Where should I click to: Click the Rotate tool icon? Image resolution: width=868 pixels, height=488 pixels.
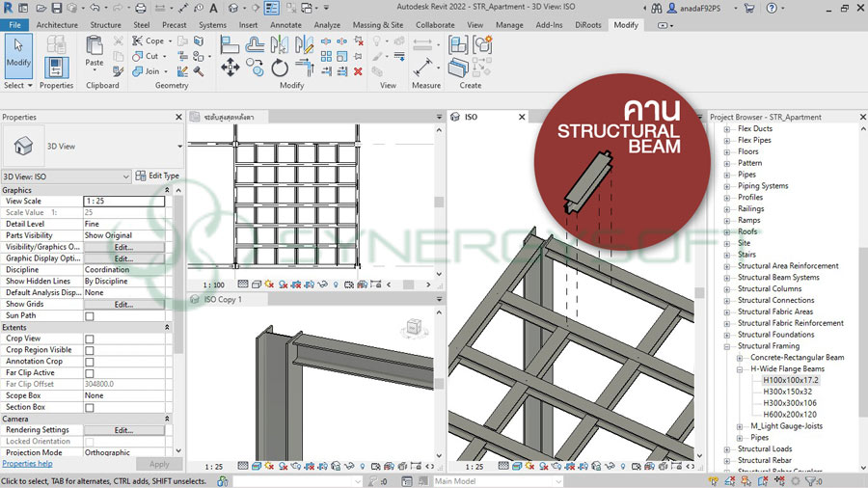tap(280, 68)
